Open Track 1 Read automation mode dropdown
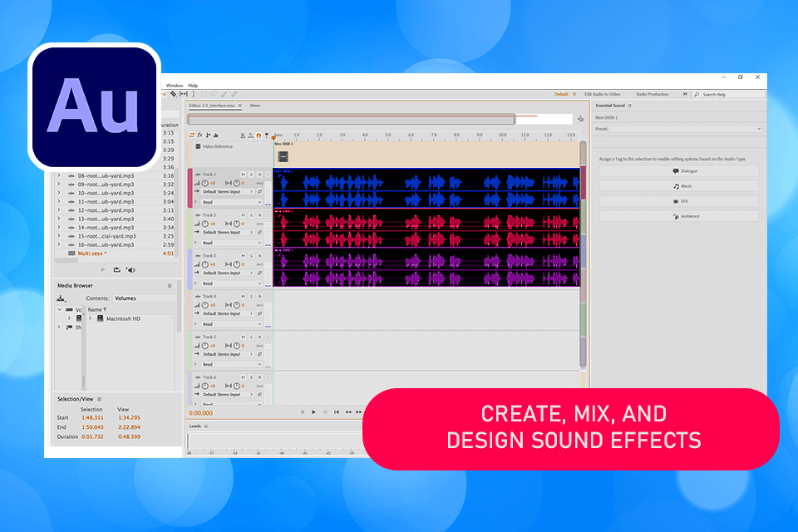Screen dimensions: 798x532 point(232,202)
